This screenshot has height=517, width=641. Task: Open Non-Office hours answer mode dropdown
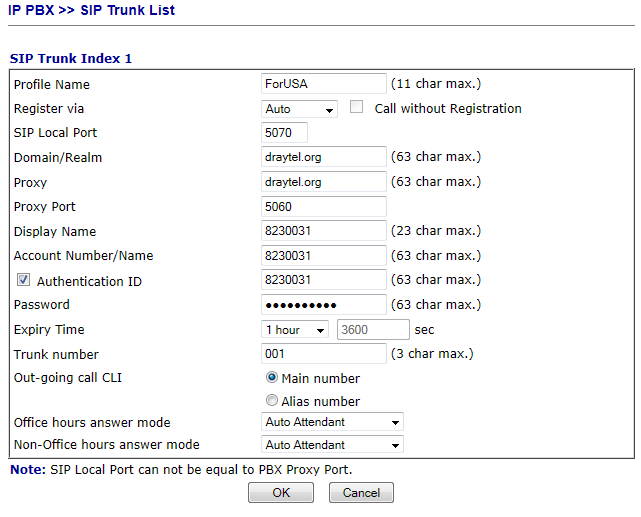(x=332, y=445)
